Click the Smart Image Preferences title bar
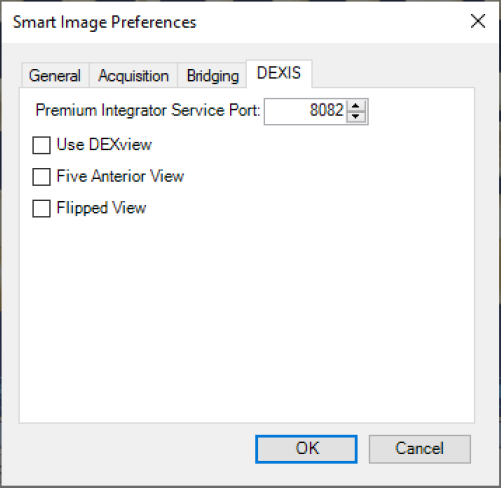This screenshot has height=488, width=501. pyautogui.click(x=233, y=22)
